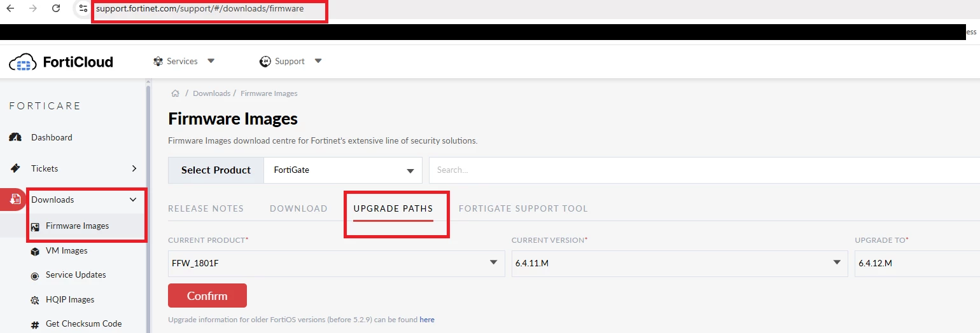The height and width of the screenshot is (333, 980).
Task: Reload the page with refresh icon
Action: coord(56,9)
